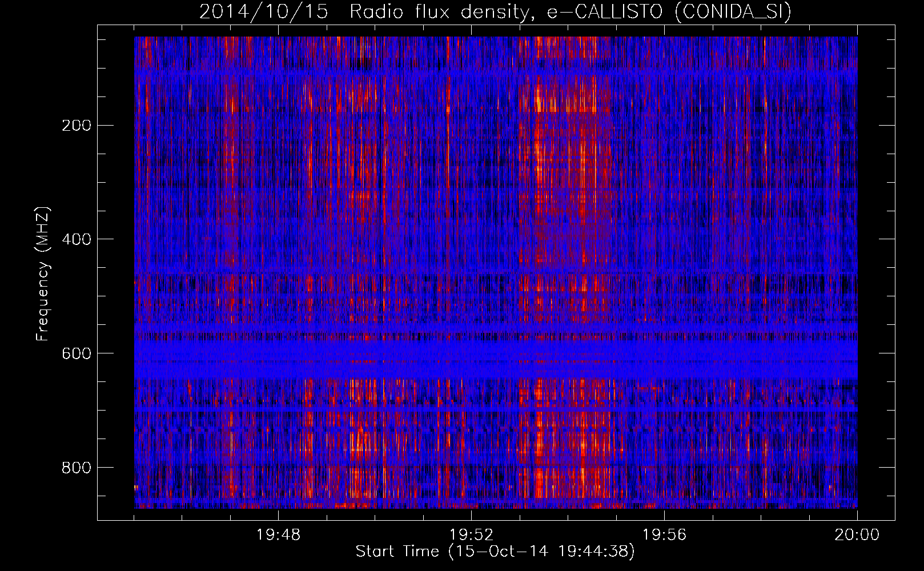Click the 800 frequency tick label
This screenshot has width=924, height=571.
76,468
